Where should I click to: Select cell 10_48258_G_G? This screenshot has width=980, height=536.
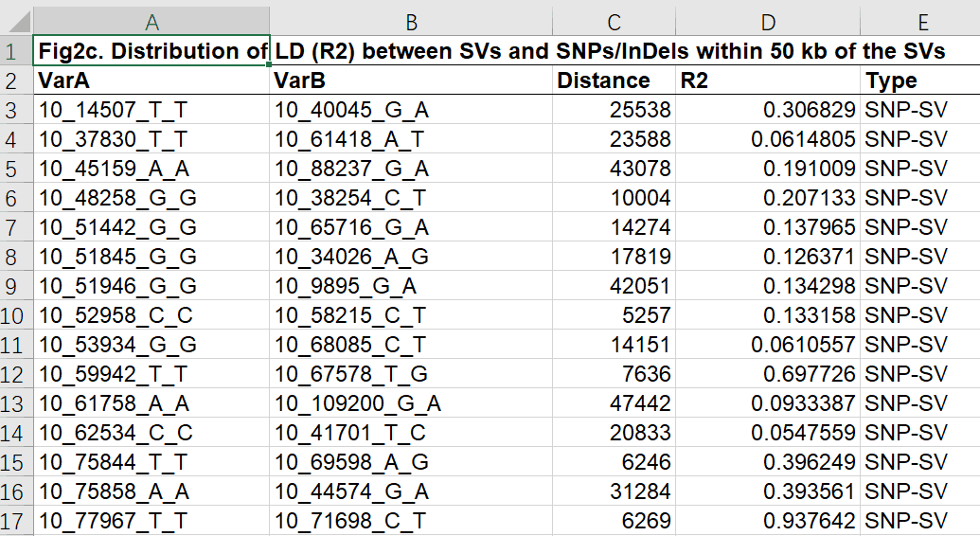pyautogui.click(x=151, y=198)
